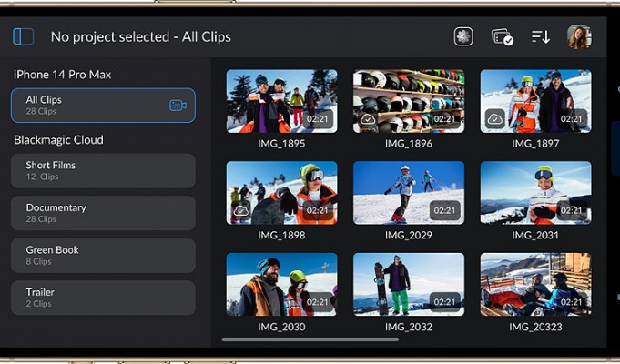Viewport: 620px width, 364px height.
Task: Open clip thumbnail IMG_1895
Action: (x=281, y=101)
